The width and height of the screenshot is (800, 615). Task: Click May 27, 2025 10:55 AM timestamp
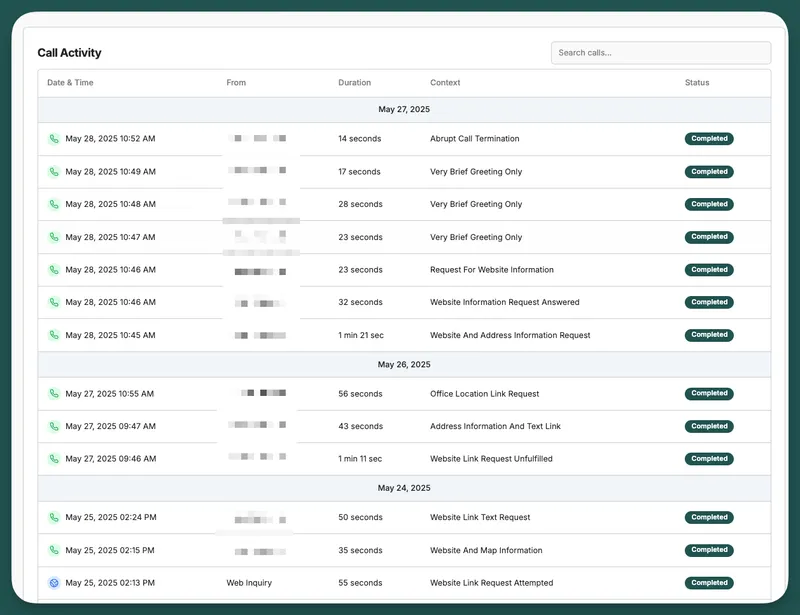pos(109,394)
